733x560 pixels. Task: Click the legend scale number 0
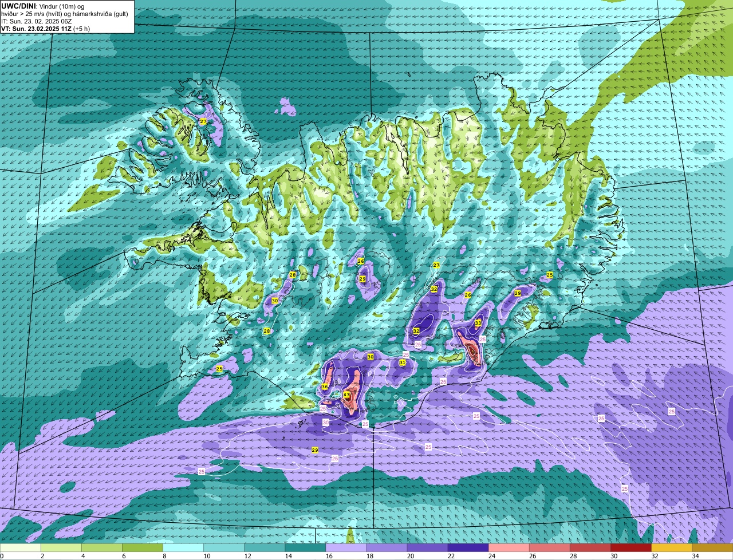pos(2,556)
